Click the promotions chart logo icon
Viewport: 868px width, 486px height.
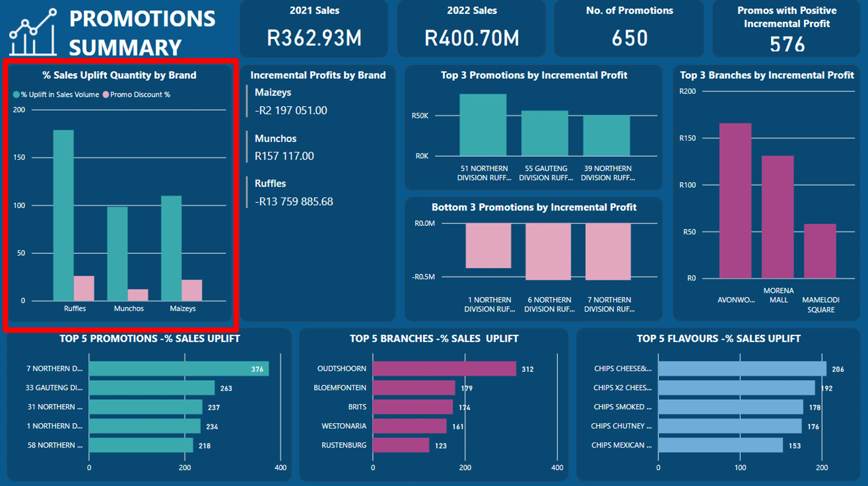click(33, 32)
